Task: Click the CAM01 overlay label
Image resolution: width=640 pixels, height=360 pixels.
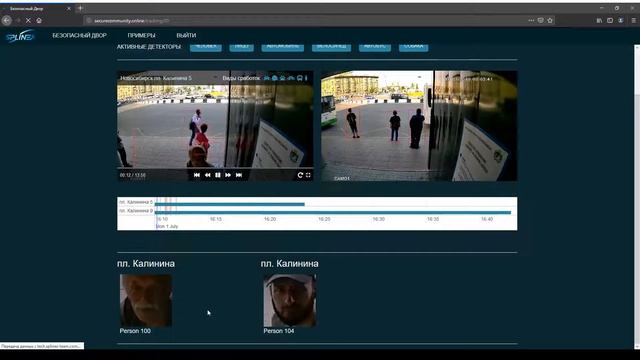Action: click(342, 178)
